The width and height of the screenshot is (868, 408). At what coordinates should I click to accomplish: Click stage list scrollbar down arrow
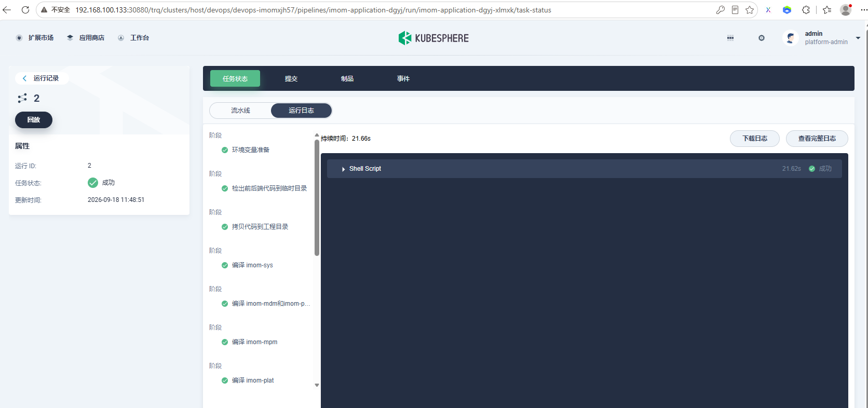point(317,385)
